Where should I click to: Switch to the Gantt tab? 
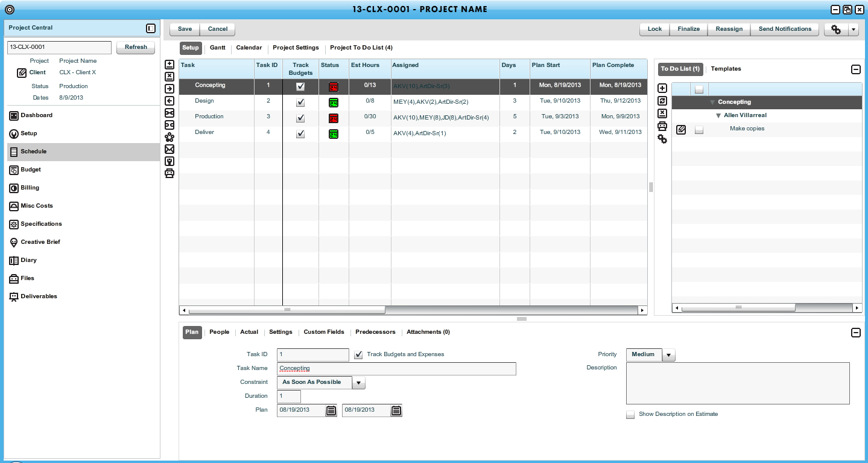(217, 48)
